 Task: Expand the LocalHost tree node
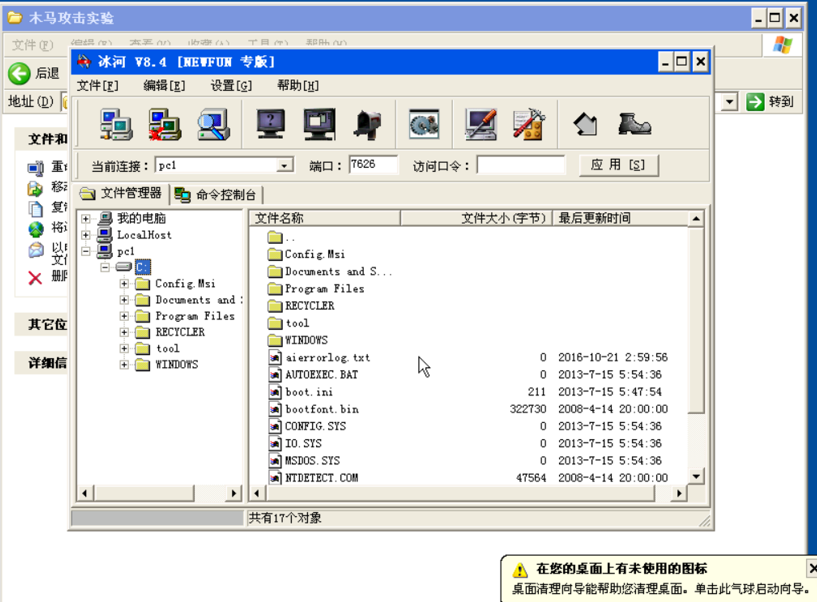(85, 235)
